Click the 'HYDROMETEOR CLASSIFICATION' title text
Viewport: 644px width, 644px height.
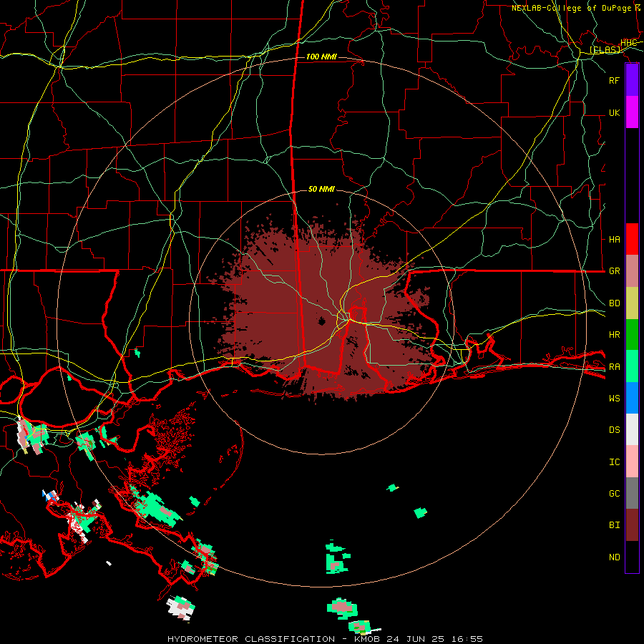pos(251,639)
